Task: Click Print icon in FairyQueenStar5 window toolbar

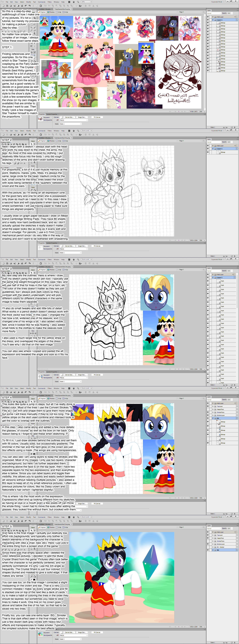Action: [x=22, y=521]
